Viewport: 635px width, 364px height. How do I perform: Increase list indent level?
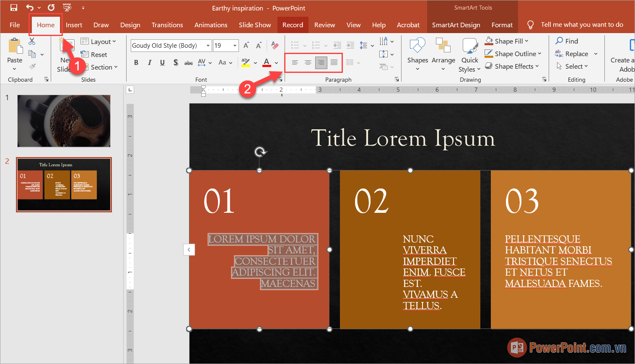tap(350, 45)
